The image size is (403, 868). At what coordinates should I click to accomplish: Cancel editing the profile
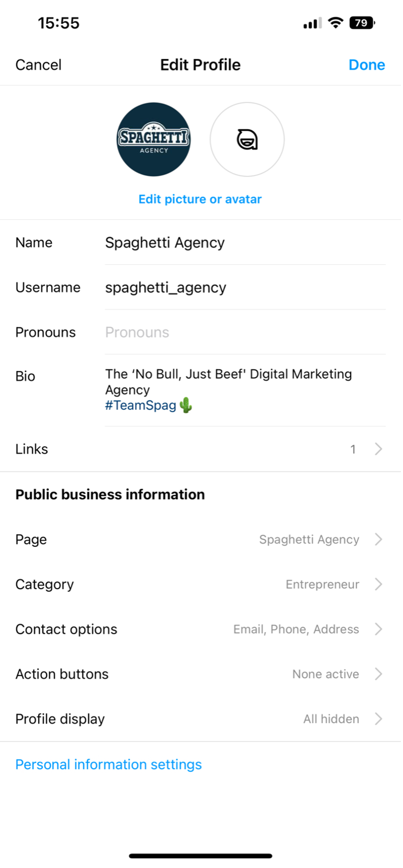tap(38, 65)
